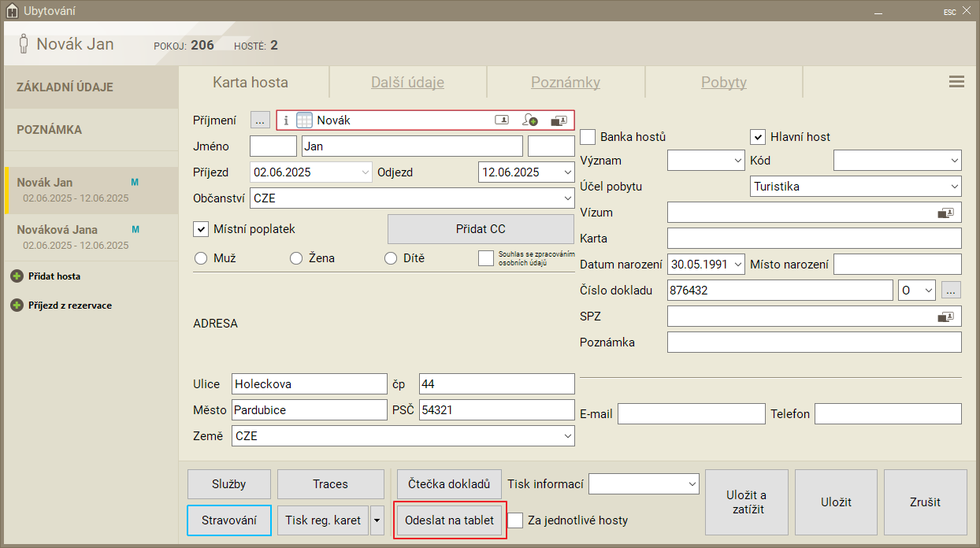Click into the E-mail input field

tap(691, 414)
